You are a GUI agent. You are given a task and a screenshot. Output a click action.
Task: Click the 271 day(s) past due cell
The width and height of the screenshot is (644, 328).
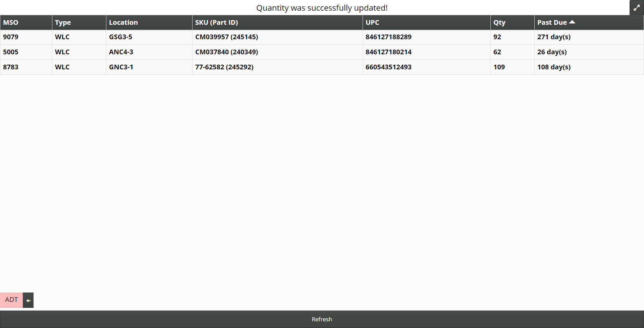(589, 37)
